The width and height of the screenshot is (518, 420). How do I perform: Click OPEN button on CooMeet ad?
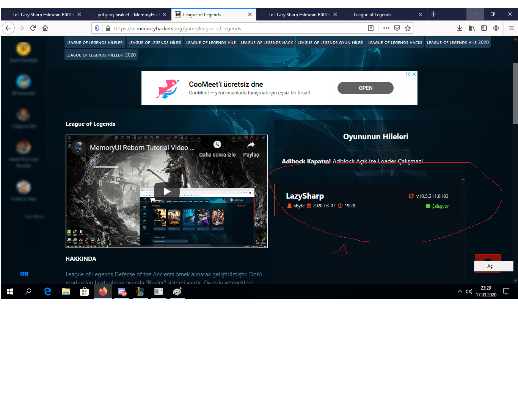click(365, 88)
